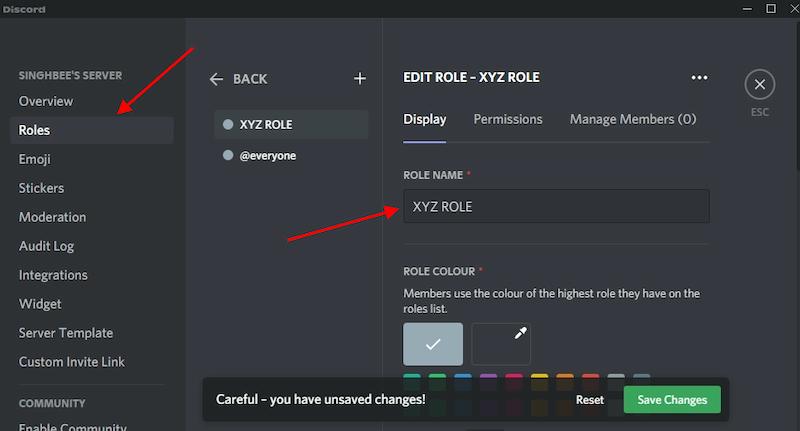800x431 pixels.
Task: Click the back arrow icon
Action: tap(217, 79)
